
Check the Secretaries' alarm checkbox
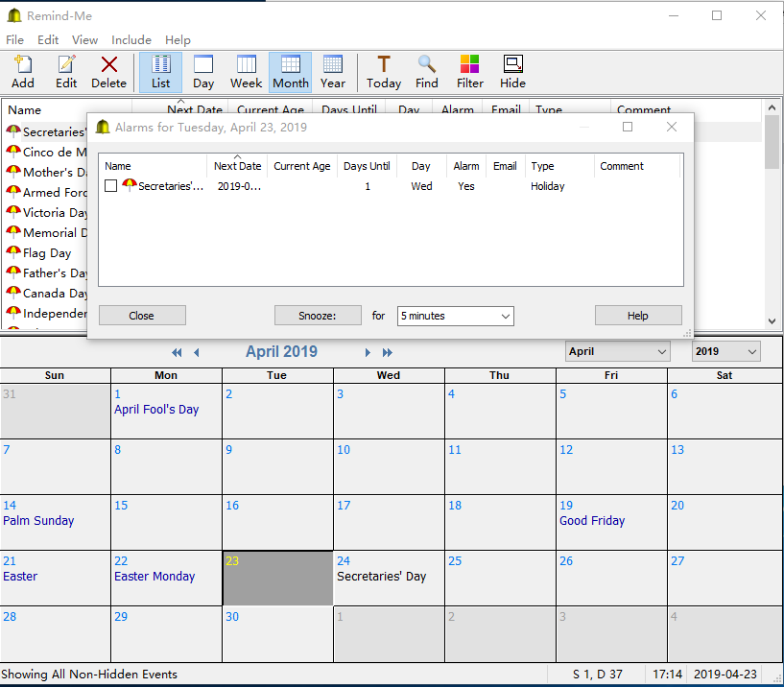[x=111, y=186]
